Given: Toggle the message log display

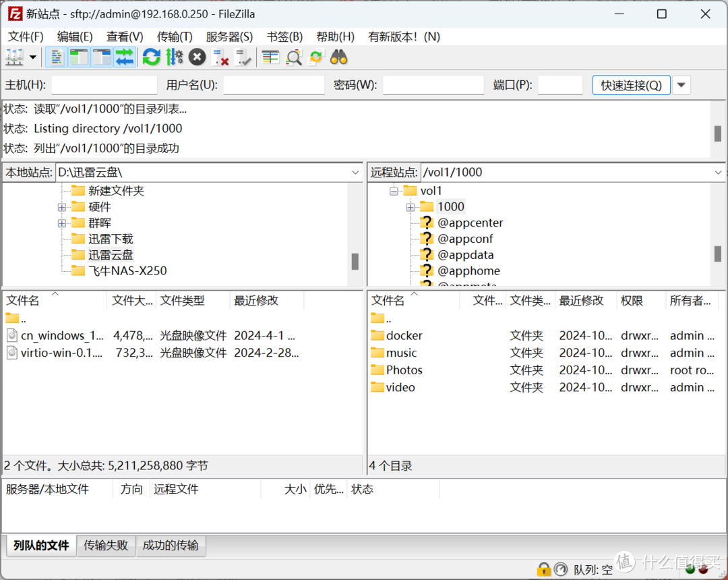Looking at the screenshot, I should pyautogui.click(x=56, y=57).
